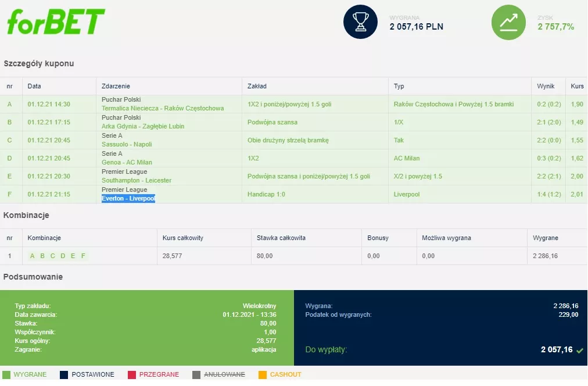Click the '01.12.21 21:15' date cell
The height and width of the screenshot is (386, 588).
tap(49, 194)
